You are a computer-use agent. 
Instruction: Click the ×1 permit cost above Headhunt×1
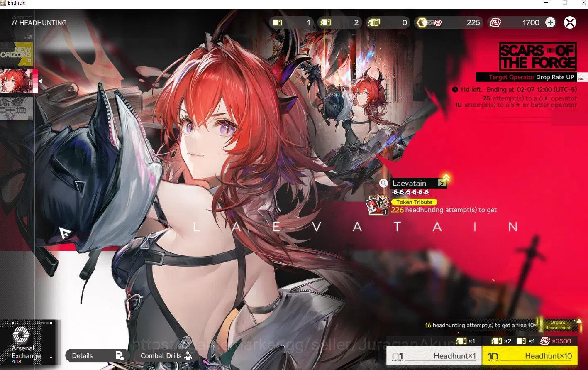[466, 341]
